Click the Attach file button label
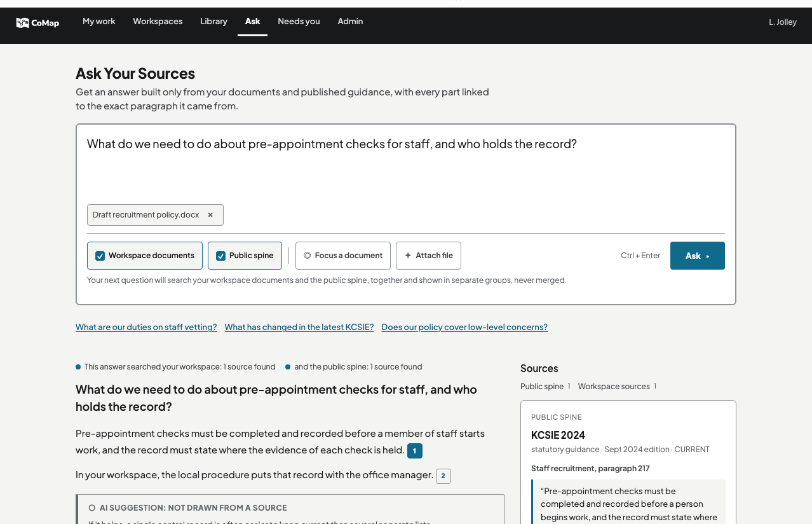The width and height of the screenshot is (812, 524). coord(435,256)
